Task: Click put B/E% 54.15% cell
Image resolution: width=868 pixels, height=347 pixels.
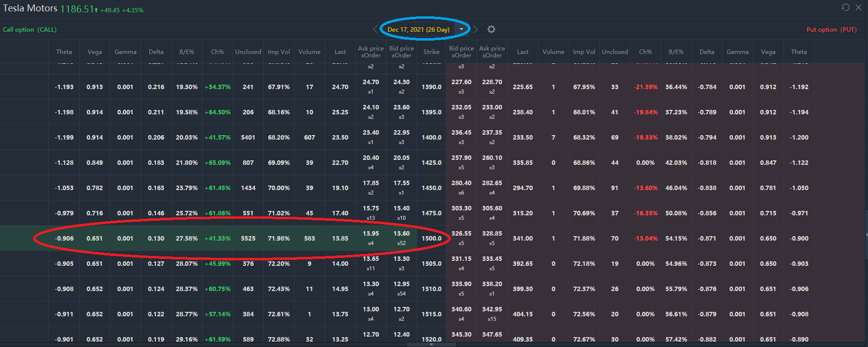Action: (x=676, y=239)
